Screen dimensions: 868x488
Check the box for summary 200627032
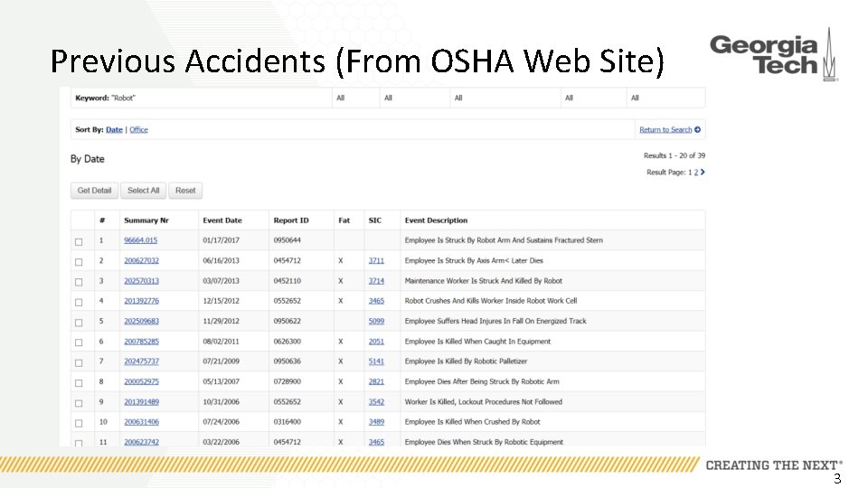[79, 262]
